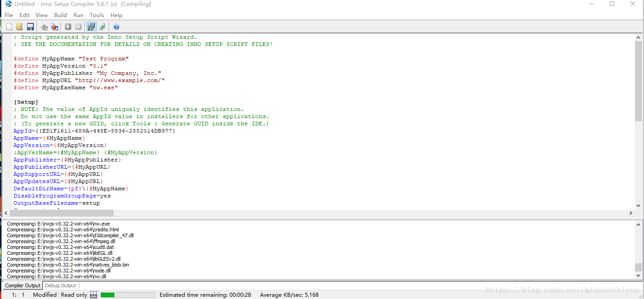Click the editor scroll-up arrow
This screenshot has height=299, width=644.
[x=638, y=37]
